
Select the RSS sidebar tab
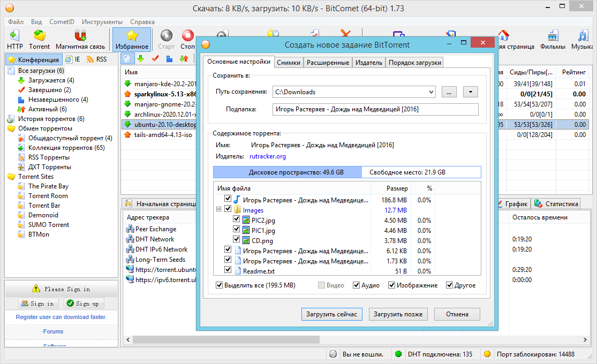97,59
